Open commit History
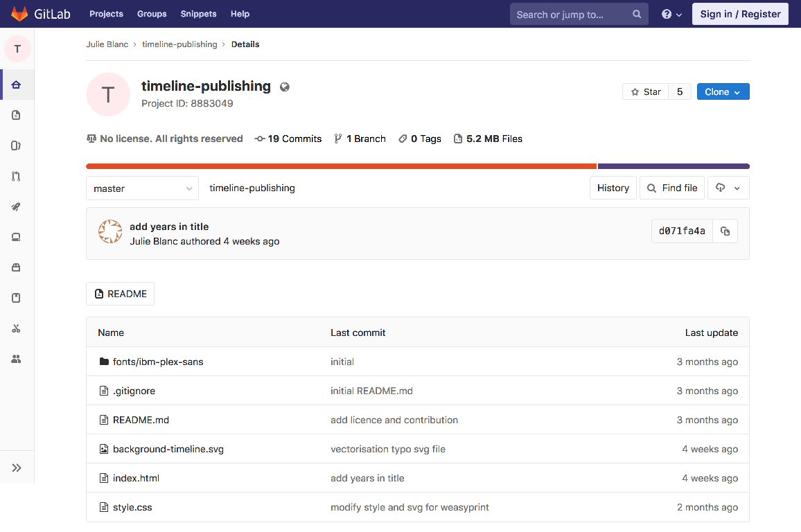801x532 pixels. tap(613, 188)
